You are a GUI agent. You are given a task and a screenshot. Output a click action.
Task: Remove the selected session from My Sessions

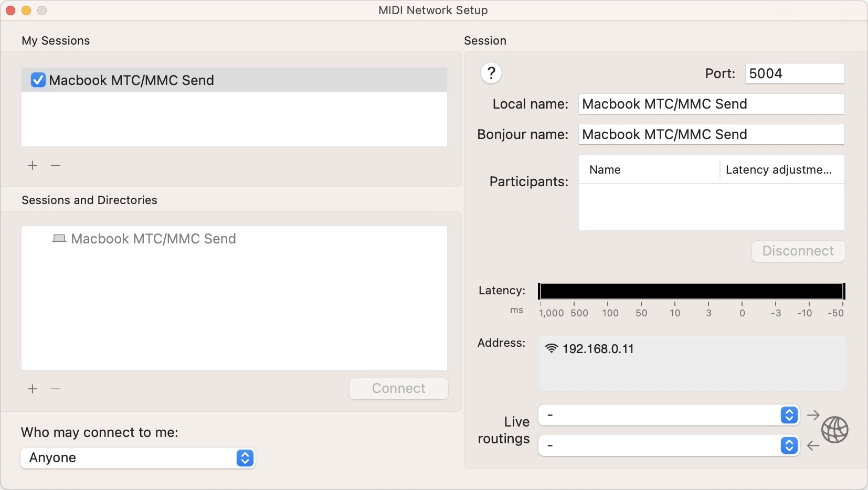(x=56, y=165)
